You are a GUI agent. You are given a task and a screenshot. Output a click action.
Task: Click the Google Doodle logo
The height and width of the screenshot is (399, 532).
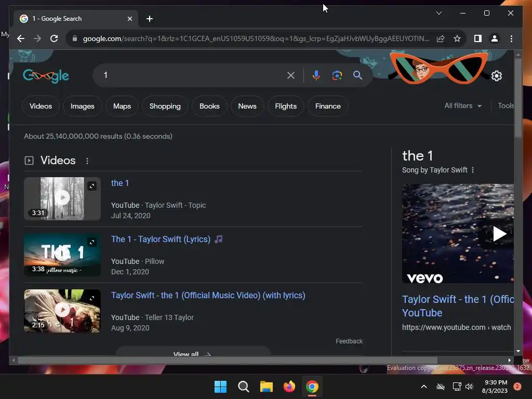pyautogui.click(x=46, y=76)
